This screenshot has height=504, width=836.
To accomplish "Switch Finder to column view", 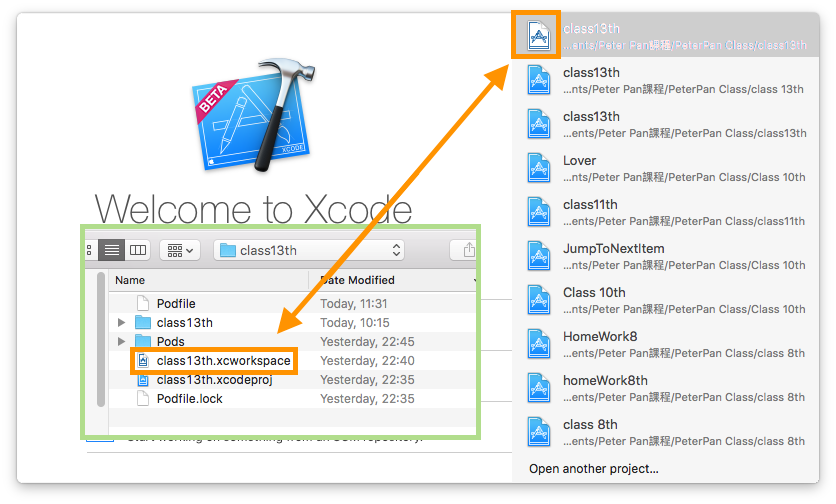I will click(x=138, y=250).
